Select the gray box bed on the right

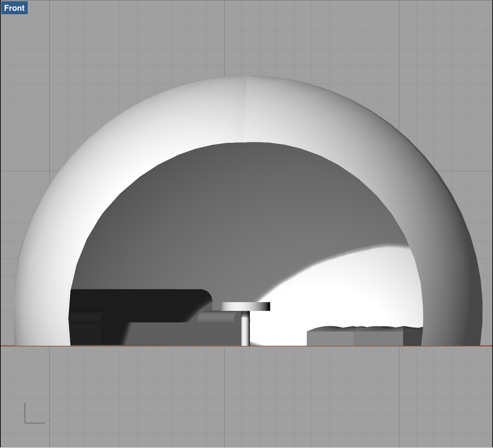pos(364,336)
